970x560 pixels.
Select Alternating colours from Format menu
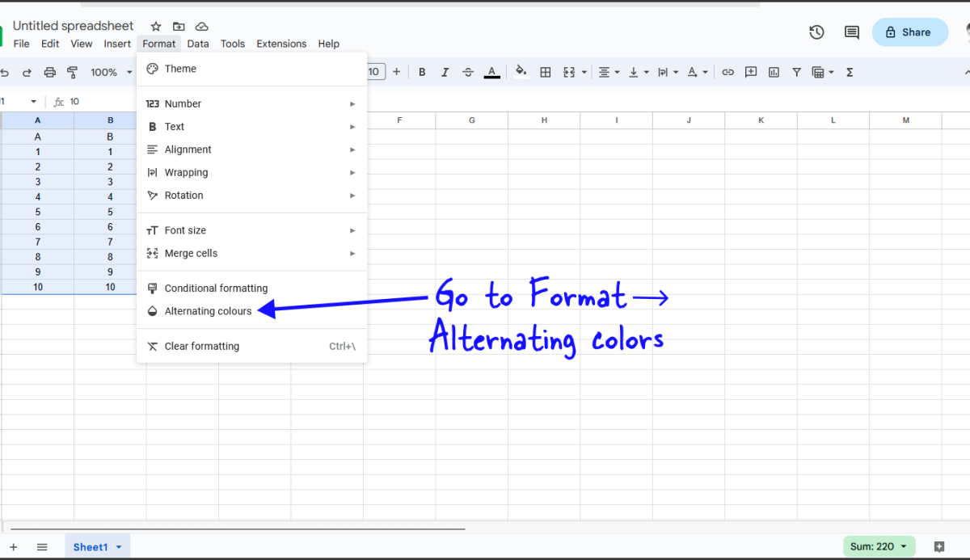208,311
